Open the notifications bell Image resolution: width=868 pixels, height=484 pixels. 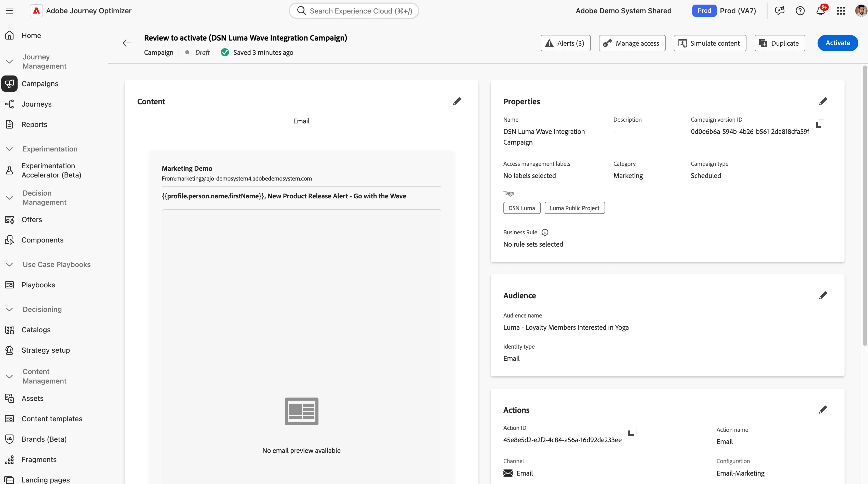[821, 11]
